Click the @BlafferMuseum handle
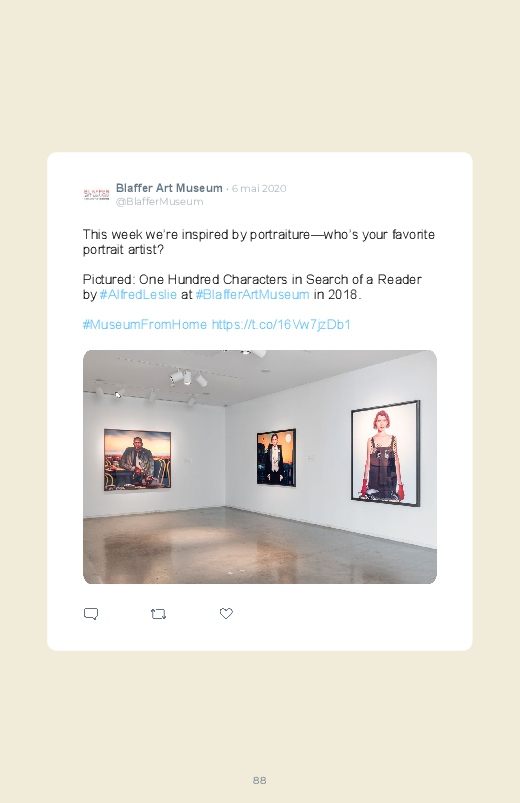 tap(159, 201)
